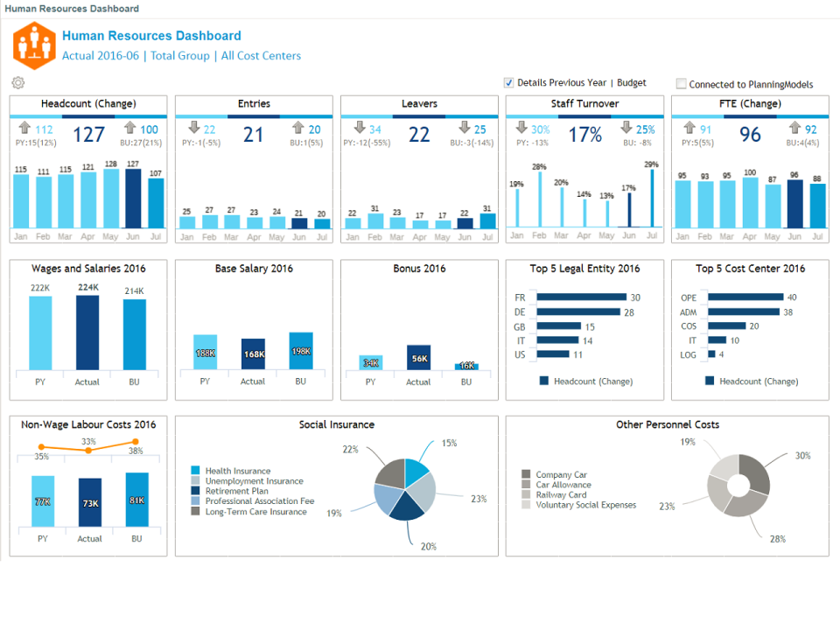Click the FTE budget up arrow
This screenshot has width=840, height=630.
pos(795,128)
